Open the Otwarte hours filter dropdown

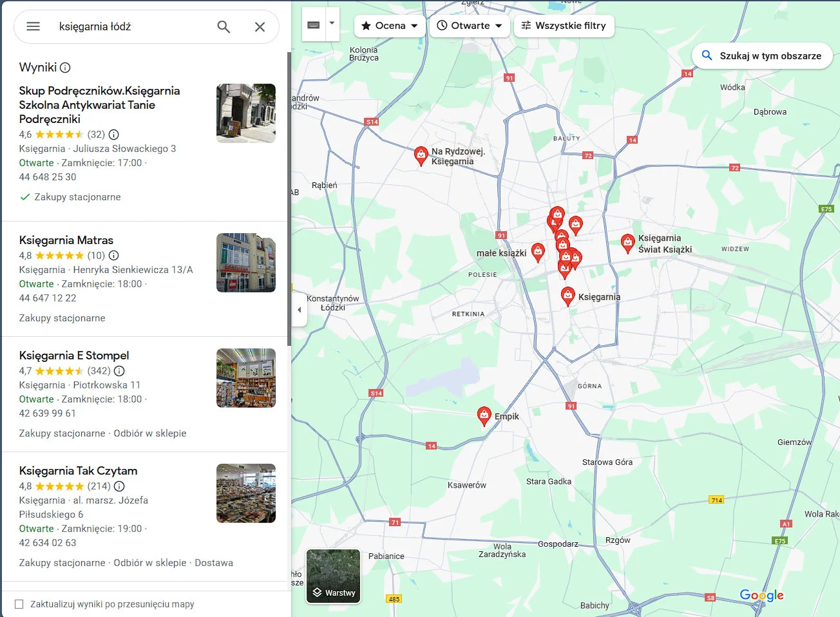coord(470,26)
